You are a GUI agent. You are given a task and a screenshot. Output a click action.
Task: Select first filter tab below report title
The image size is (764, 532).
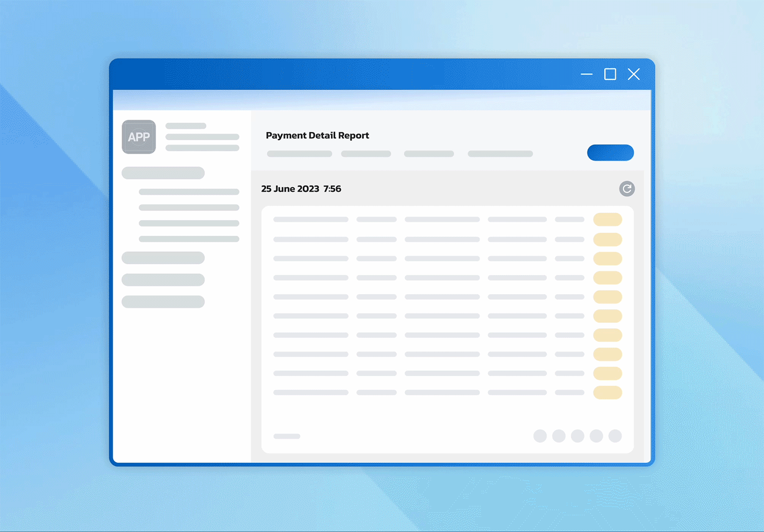pyautogui.click(x=300, y=154)
